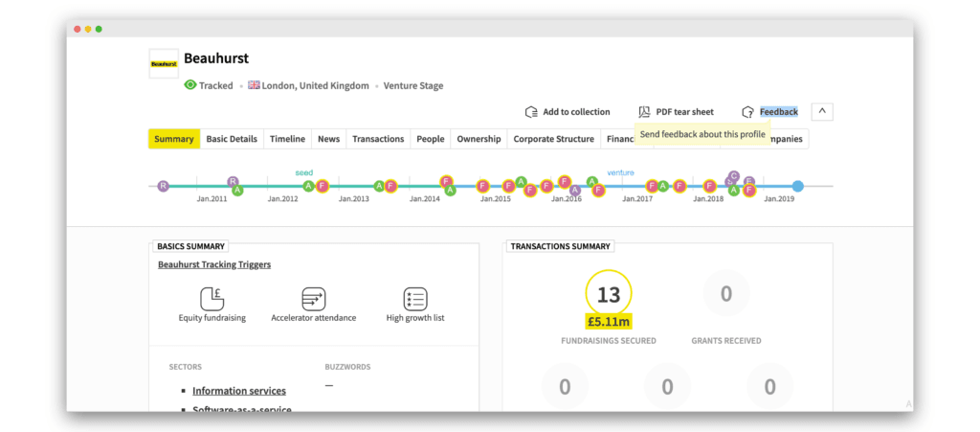Open the Ownership tab
Screen dimensions: 980x432
[x=479, y=139]
